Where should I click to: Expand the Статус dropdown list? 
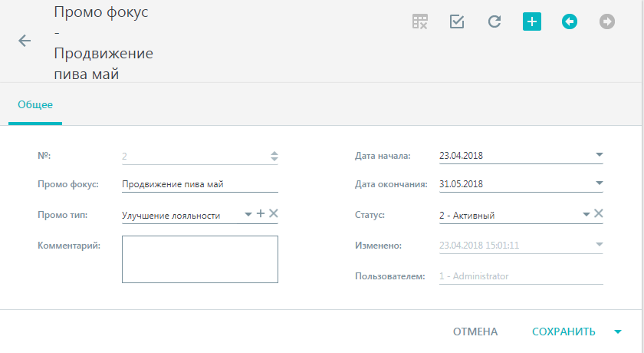coord(586,215)
